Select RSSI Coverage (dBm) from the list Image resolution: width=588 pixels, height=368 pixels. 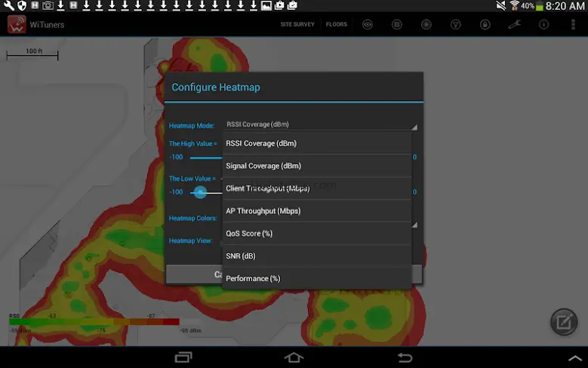(317, 143)
